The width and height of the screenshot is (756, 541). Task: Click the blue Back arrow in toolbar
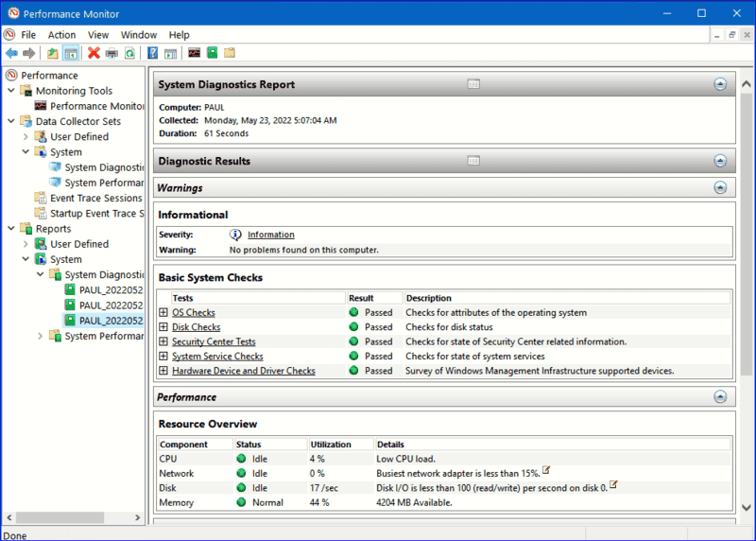point(12,53)
